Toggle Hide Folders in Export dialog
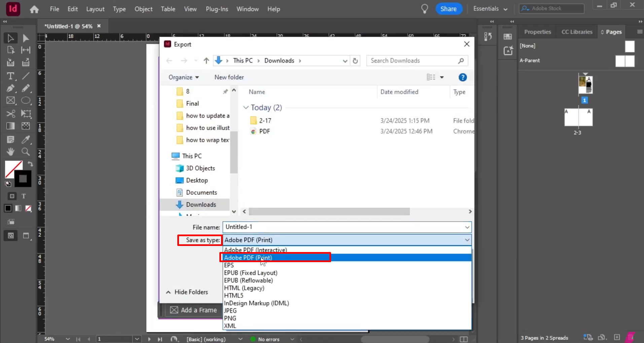Image resolution: width=644 pixels, height=343 pixels. [x=187, y=292]
